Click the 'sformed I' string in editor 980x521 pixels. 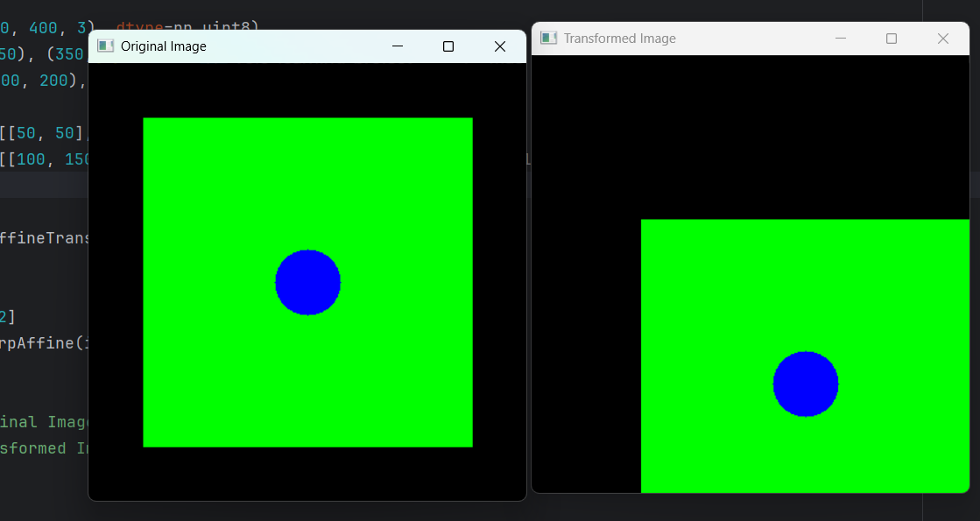click(44, 448)
